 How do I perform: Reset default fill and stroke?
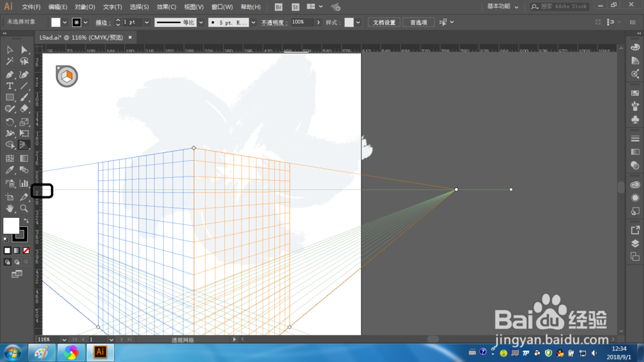(x=6, y=239)
